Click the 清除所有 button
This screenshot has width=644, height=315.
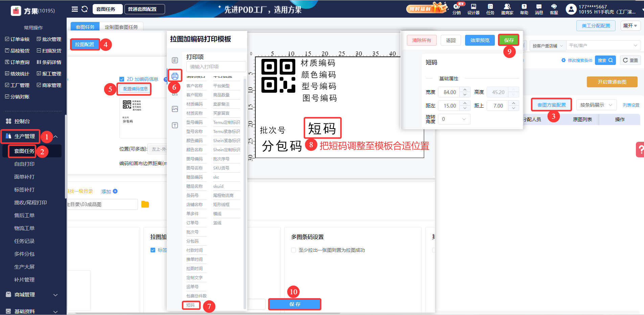pos(421,40)
